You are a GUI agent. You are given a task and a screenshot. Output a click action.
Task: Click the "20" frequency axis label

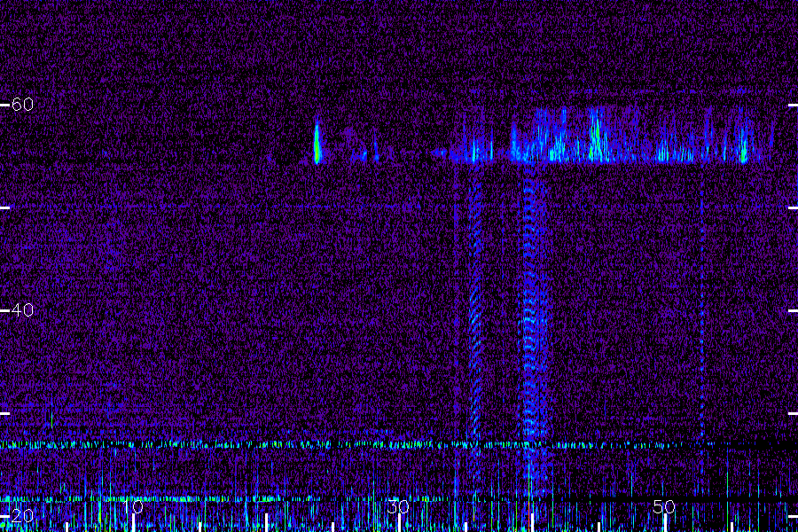tap(22, 516)
